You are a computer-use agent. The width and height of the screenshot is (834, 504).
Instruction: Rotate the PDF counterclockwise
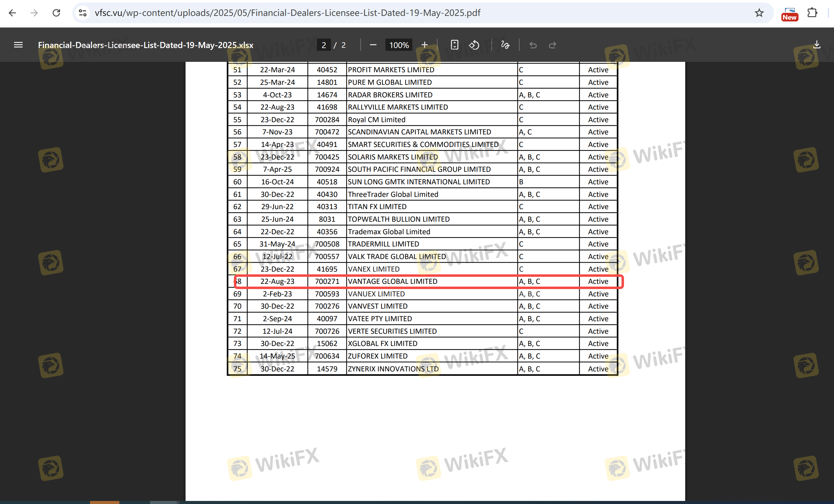coord(474,45)
